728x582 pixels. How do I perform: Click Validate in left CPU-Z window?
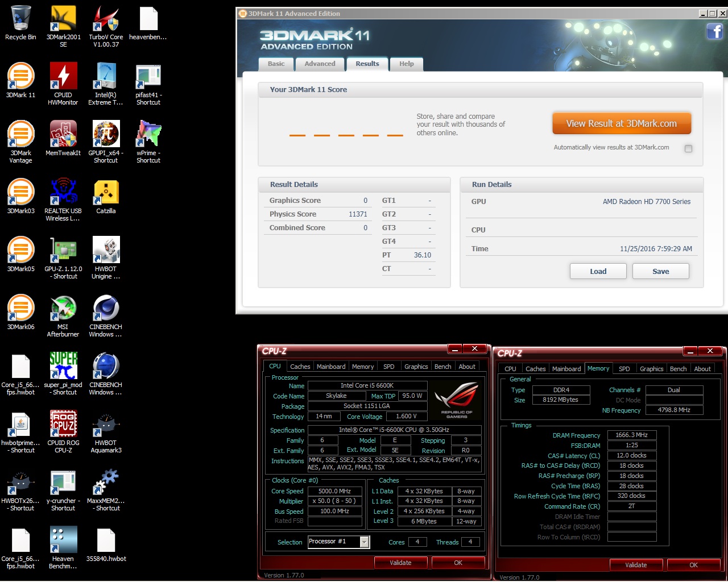click(x=400, y=563)
